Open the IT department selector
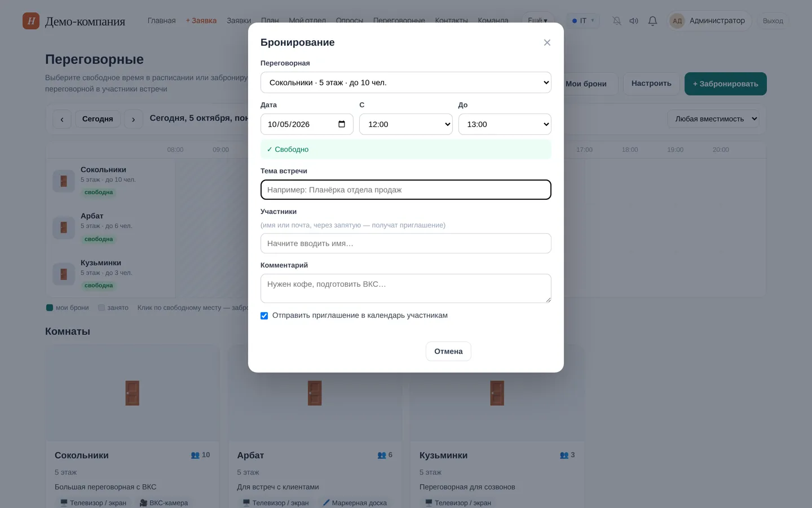The width and height of the screenshot is (812, 508). click(583, 21)
